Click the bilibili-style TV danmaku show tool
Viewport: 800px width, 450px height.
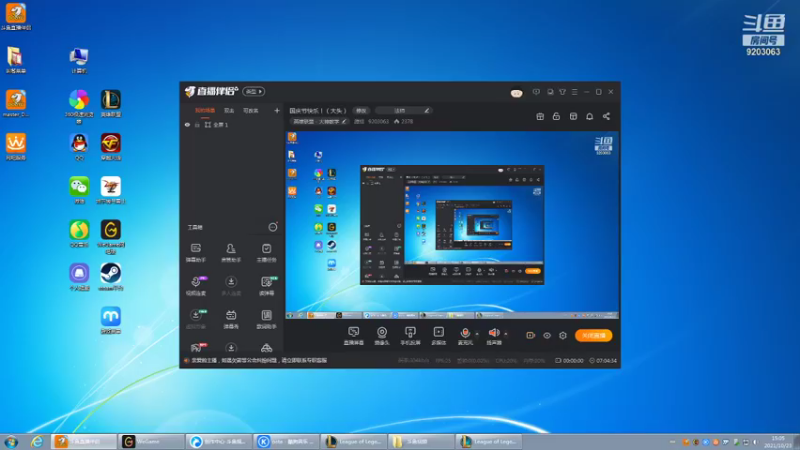click(x=231, y=318)
